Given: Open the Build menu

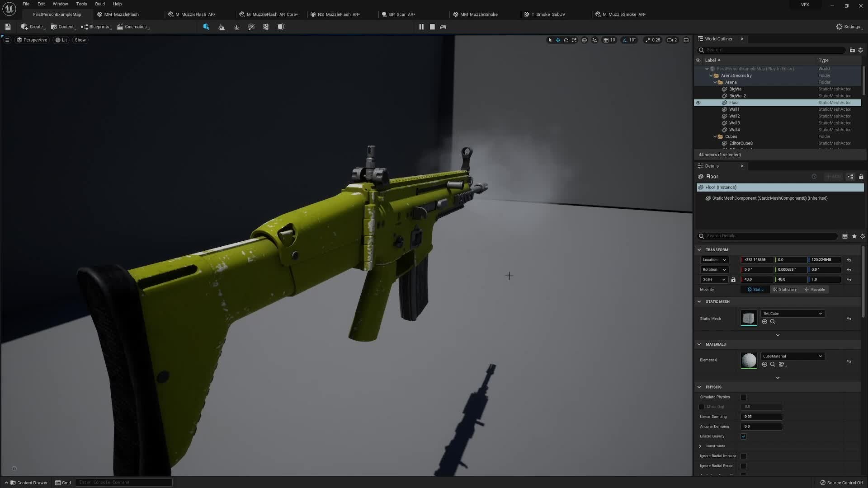Looking at the screenshot, I should 99,4.
